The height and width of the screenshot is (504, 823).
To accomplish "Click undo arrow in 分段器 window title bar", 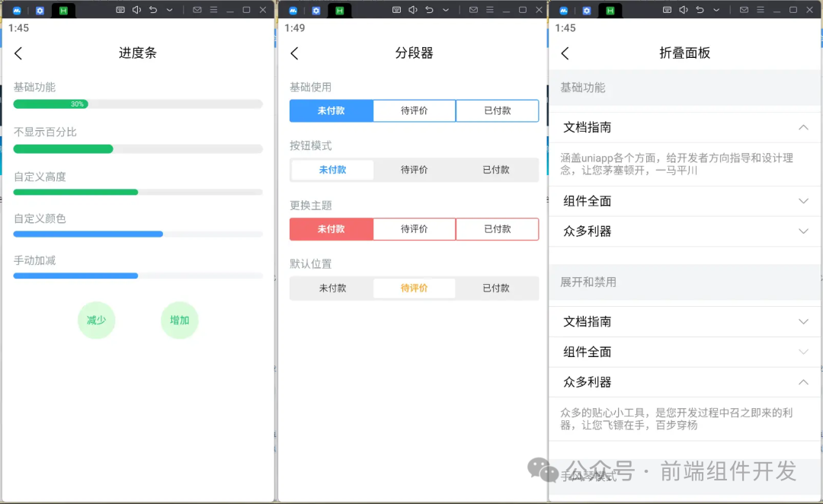I will click(429, 10).
